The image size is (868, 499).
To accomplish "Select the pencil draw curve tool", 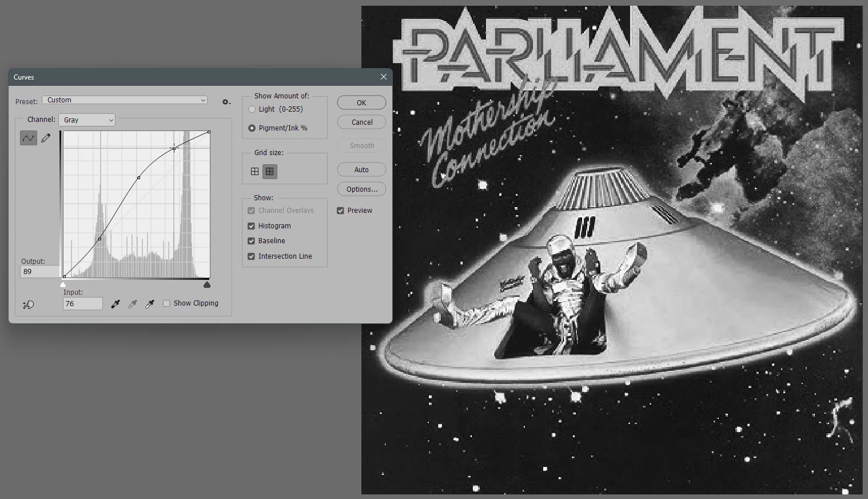I will tap(46, 138).
